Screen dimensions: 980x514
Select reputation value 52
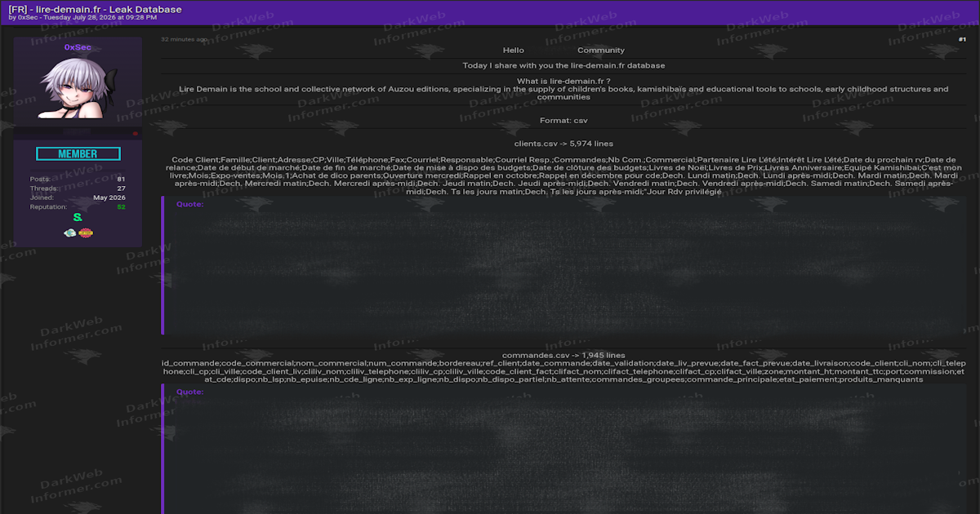coord(121,206)
